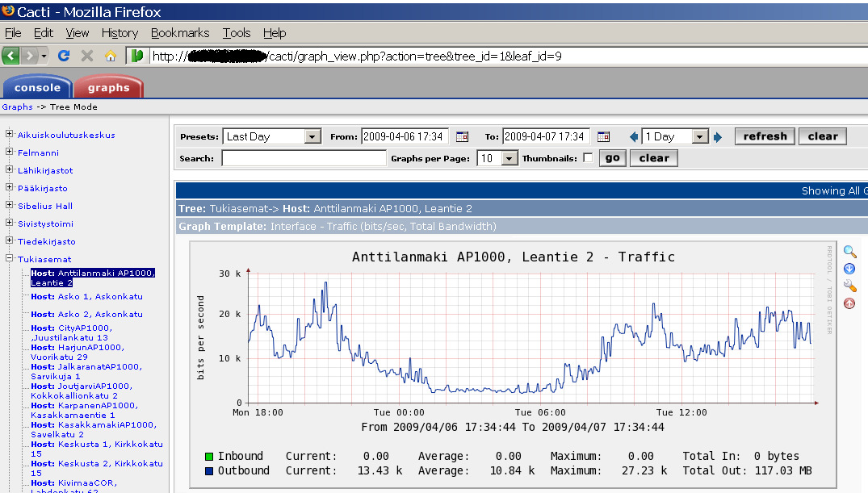Select host JalkaranatAP1000, Sarvikuja 1
The width and height of the screenshot is (868, 493).
86,371
